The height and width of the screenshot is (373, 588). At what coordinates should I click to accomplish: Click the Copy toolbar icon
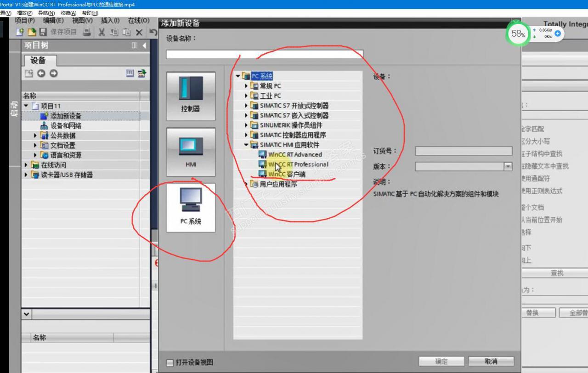(114, 32)
